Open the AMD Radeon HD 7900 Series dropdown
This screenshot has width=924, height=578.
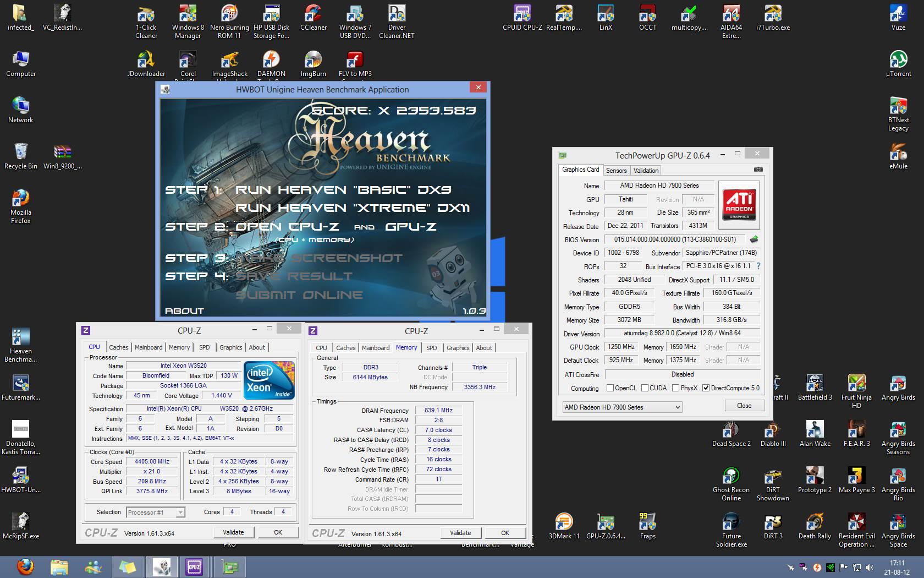(x=622, y=407)
